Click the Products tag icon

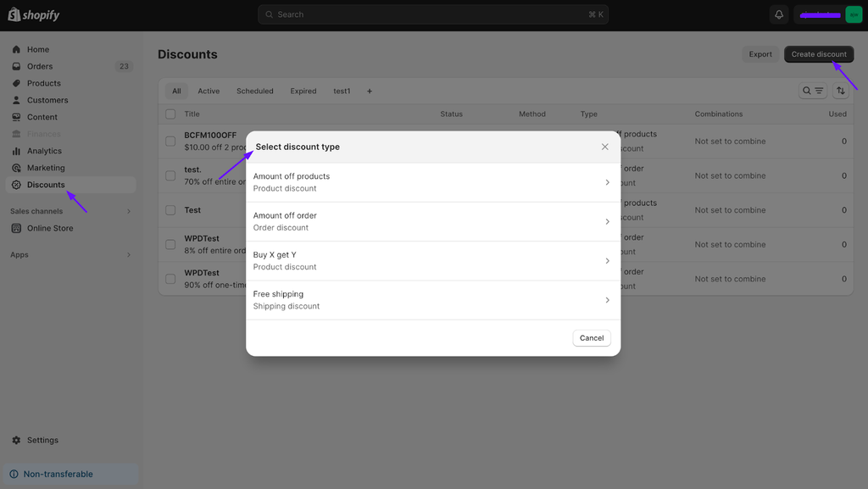(x=16, y=83)
